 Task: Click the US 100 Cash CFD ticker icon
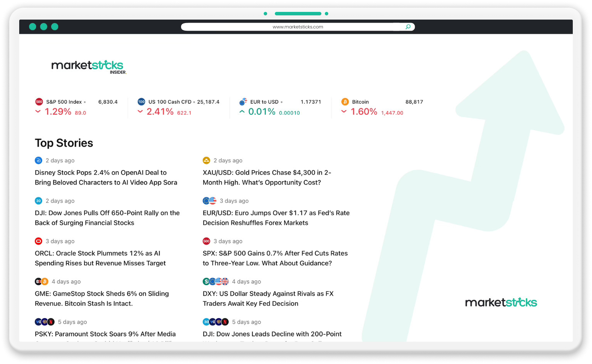[x=141, y=102]
